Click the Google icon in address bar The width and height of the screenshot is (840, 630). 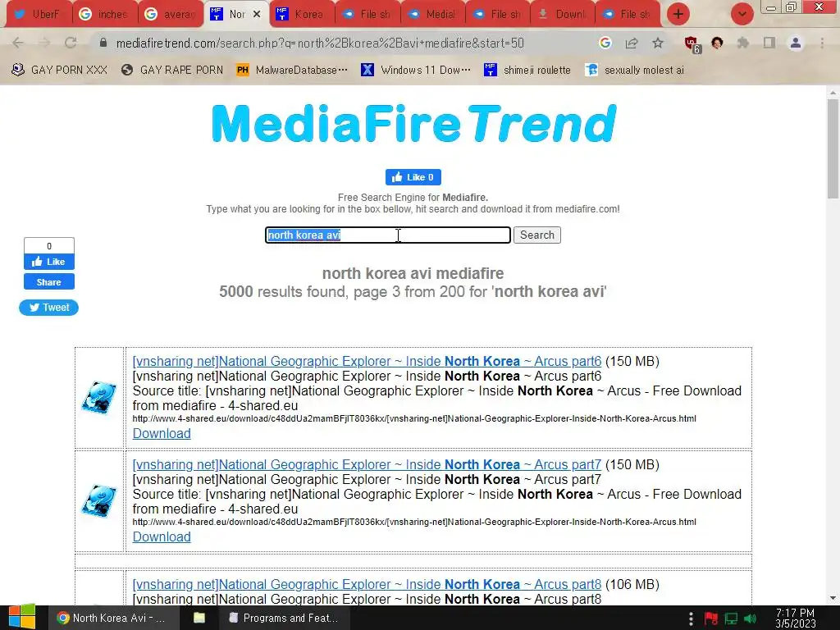605,43
